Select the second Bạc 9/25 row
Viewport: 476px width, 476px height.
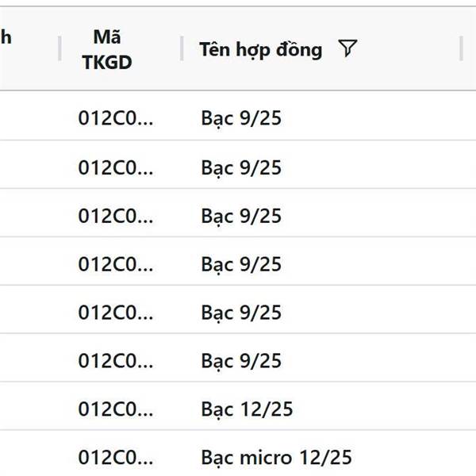tap(238, 164)
